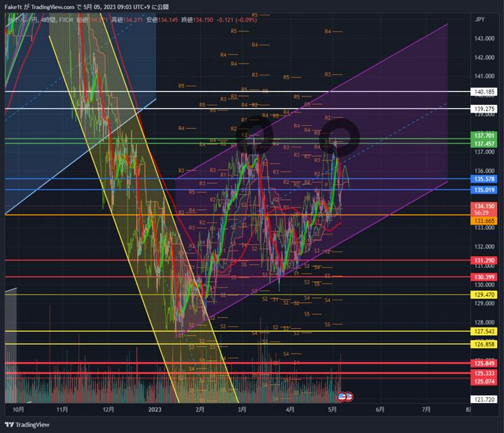This screenshot has width=504, height=433.
Task: Click the 140.185 white price label
Action: (x=484, y=92)
